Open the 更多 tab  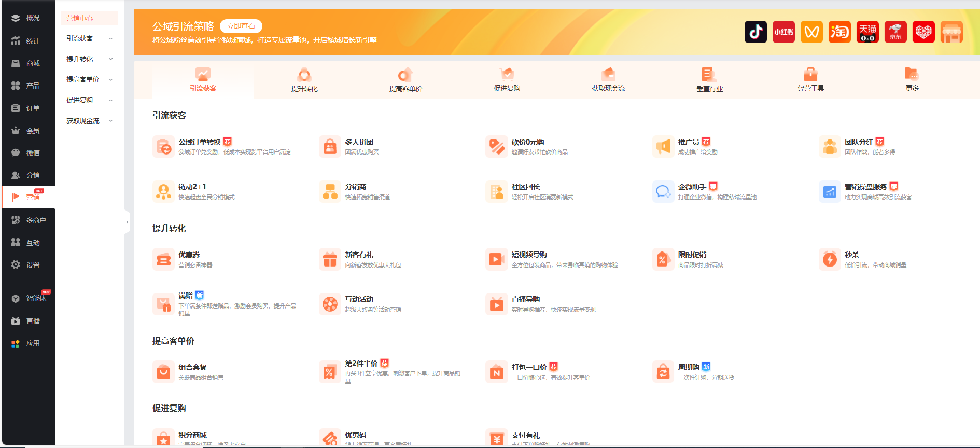tap(912, 80)
